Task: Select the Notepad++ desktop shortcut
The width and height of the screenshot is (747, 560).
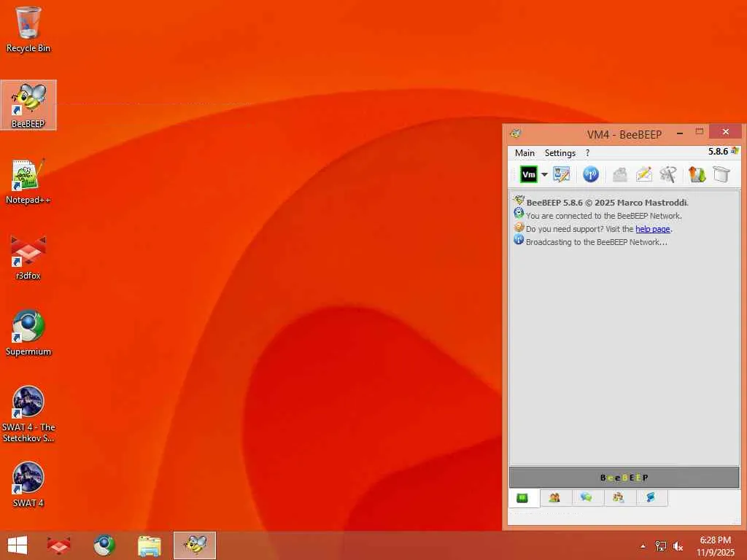Action: tap(28, 182)
